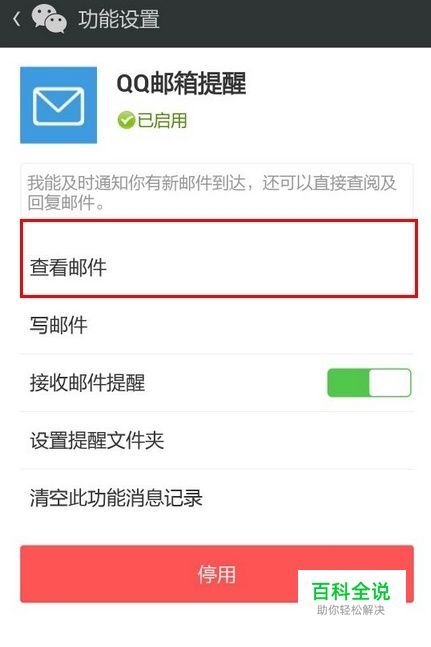This screenshot has width=431, height=647.
Task: Click the 接收邮件提醒 label text
Action: pos(87,383)
